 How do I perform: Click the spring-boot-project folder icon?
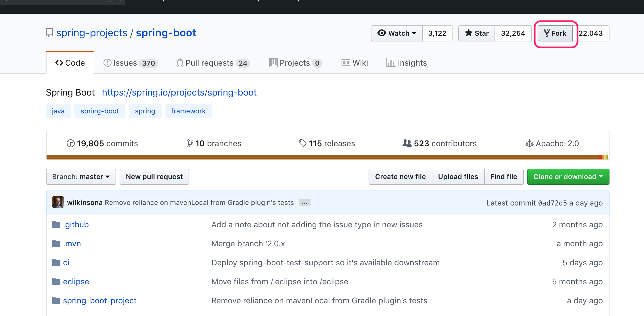click(x=56, y=300)
